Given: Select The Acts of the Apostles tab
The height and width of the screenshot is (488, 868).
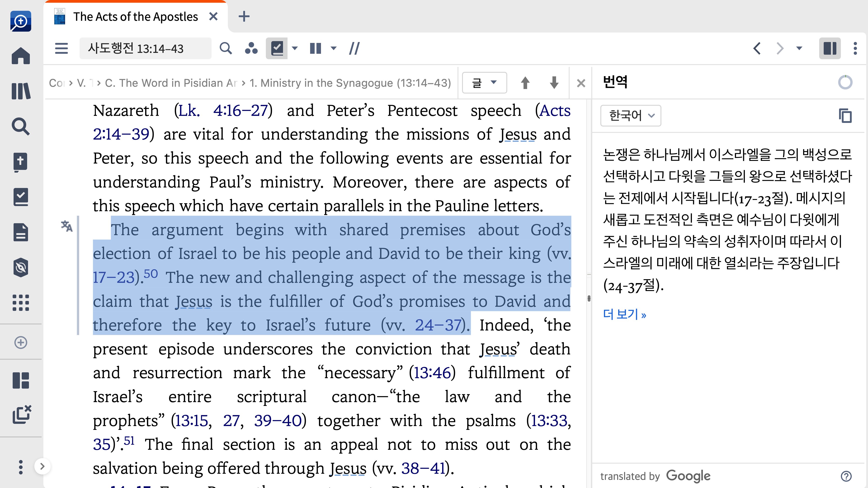Looking at the screenshot, I should pos(135,16).
